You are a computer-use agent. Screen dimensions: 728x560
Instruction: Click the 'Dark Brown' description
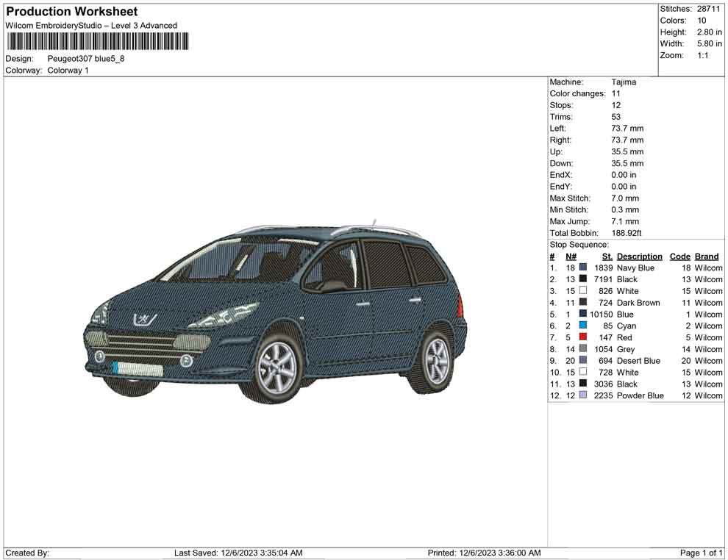pos(638,303)
